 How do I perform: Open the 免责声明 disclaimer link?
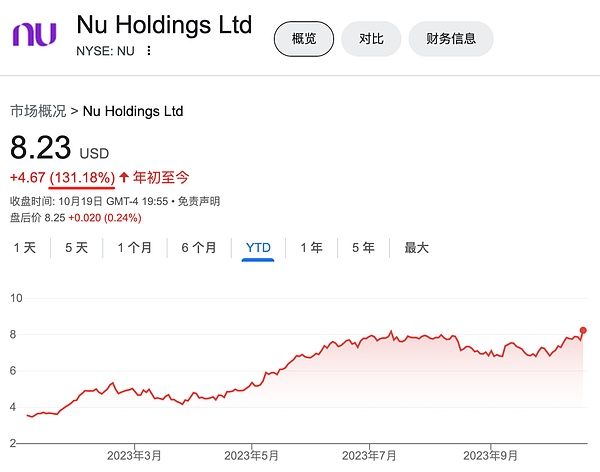200,201
